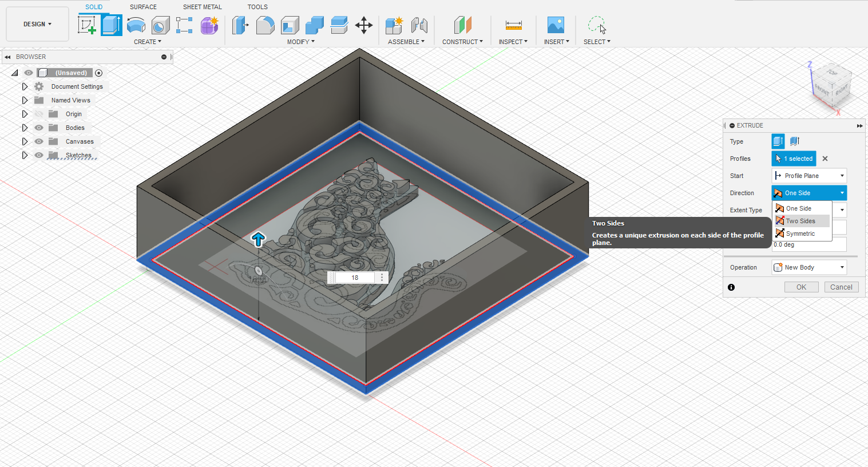
Task: Open the Insert image tool
Action: pos(556,25)
